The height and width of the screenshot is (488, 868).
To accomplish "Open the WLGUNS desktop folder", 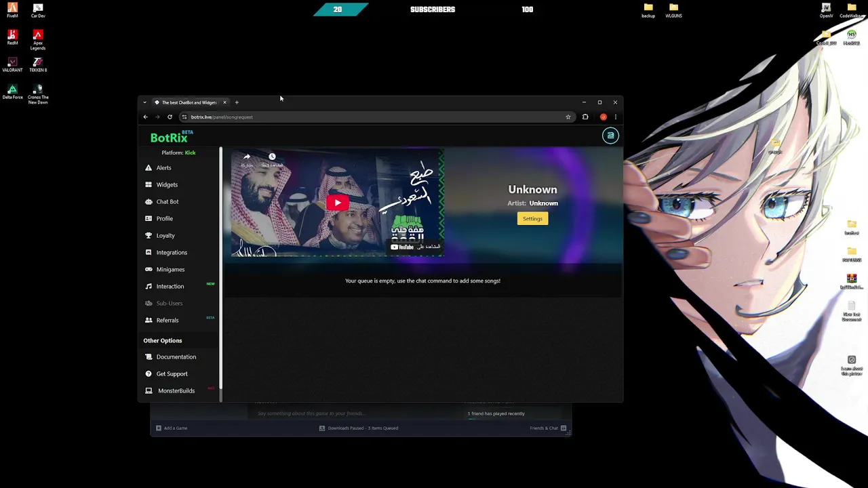I will point(673,11).
